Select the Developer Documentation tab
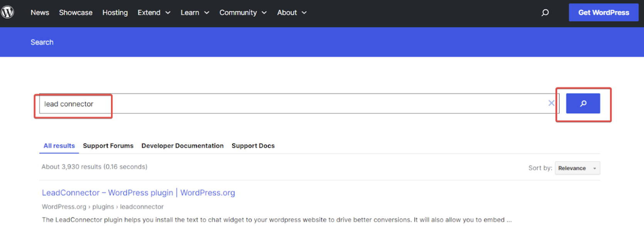Viewport: 644px width, 231px height. coord(182,146)
